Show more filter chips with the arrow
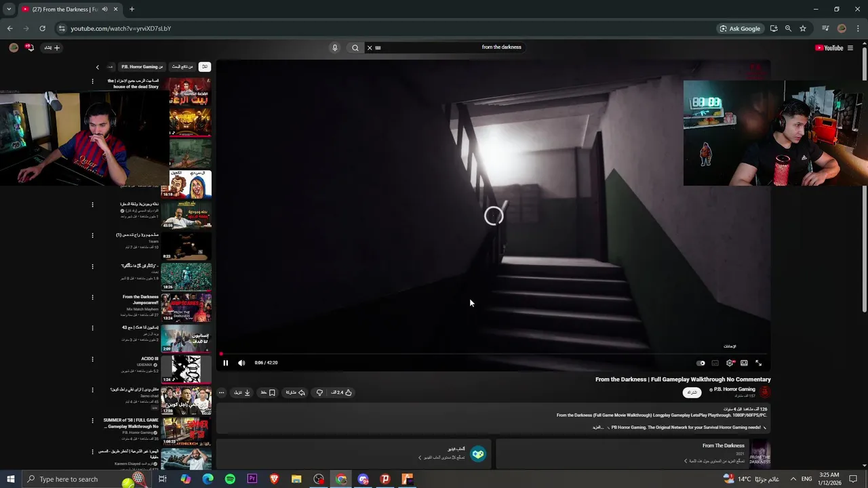 [x=97, y=66]
